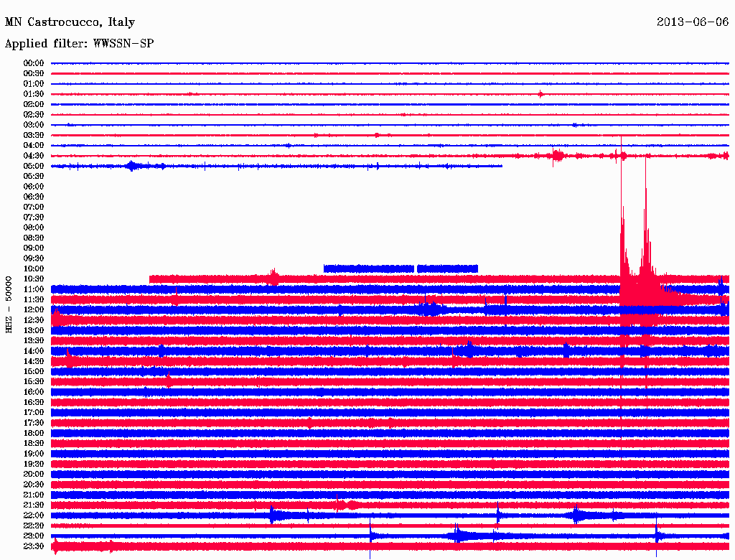Select the 11:30 time label
The image size is (735, 560).
[34, 299]
